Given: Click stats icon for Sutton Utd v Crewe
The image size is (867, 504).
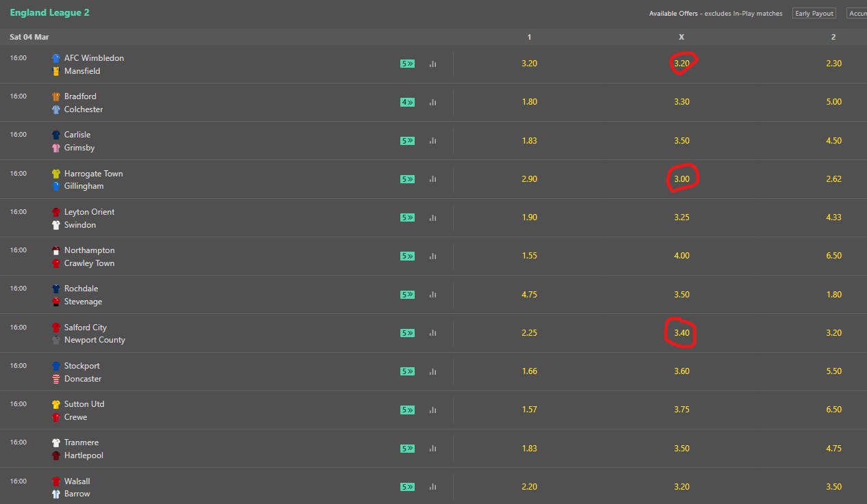Looking at the screenshot, I should point(432,410).
